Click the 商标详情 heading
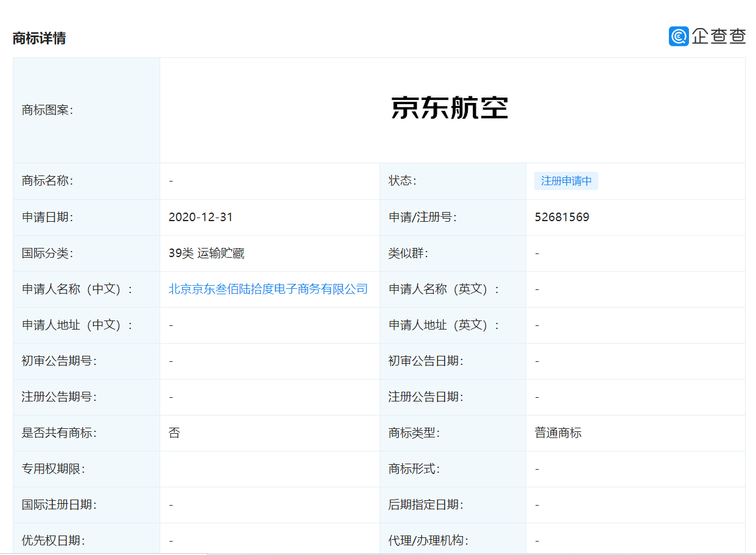756x555 pixels. 39,38
